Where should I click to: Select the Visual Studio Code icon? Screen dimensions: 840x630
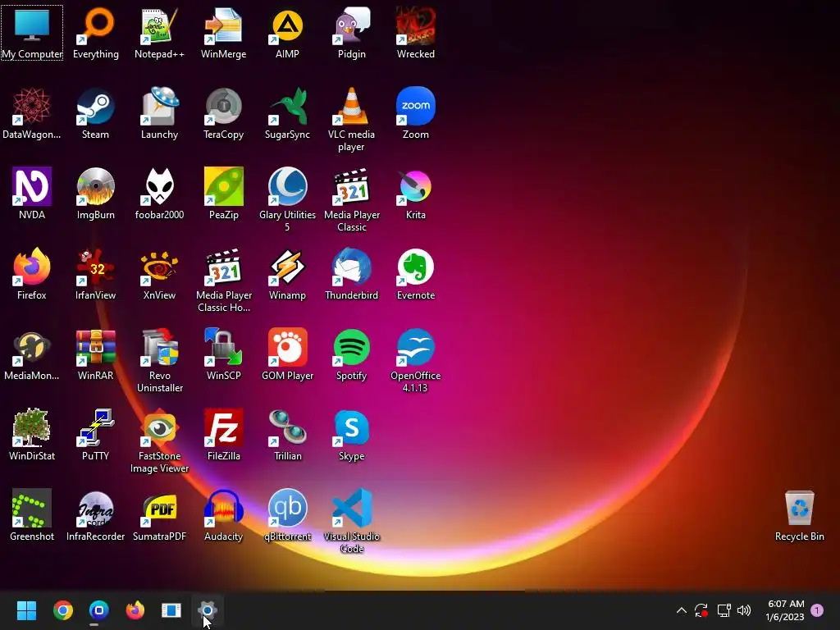tap(352, 508)
